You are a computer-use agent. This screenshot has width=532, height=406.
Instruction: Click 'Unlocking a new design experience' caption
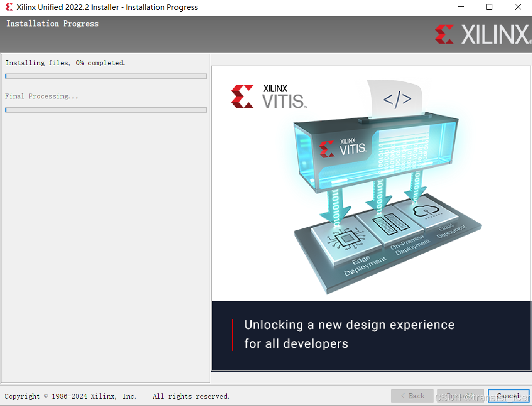[x=349, y=325]
